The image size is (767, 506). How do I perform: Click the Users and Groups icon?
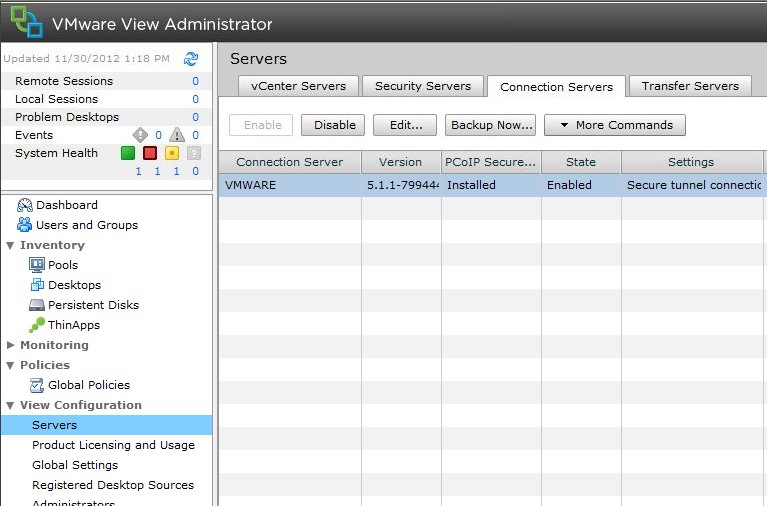(x=24, y=225)
